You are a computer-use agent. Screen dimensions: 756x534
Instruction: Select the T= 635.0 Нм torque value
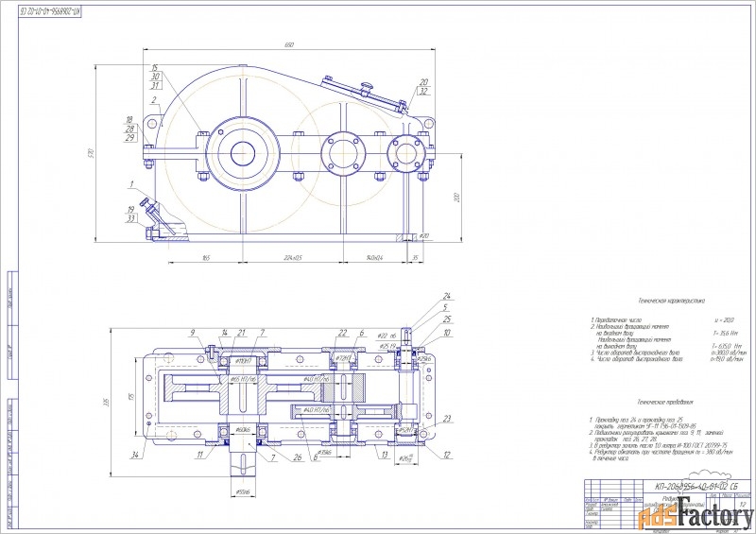(x=726, y=346)
